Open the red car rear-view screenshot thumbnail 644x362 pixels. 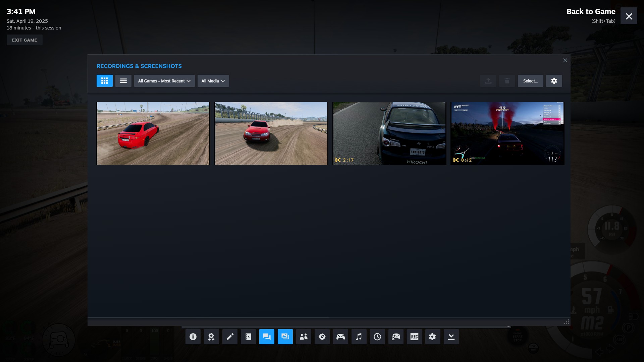tap(153, 133)
